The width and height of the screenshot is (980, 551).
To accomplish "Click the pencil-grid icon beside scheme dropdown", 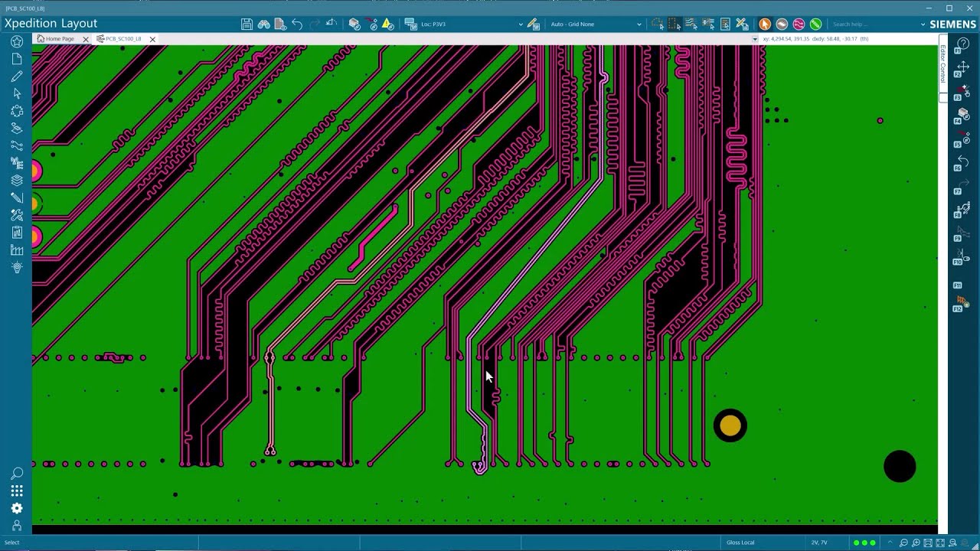I will [534, 24].
